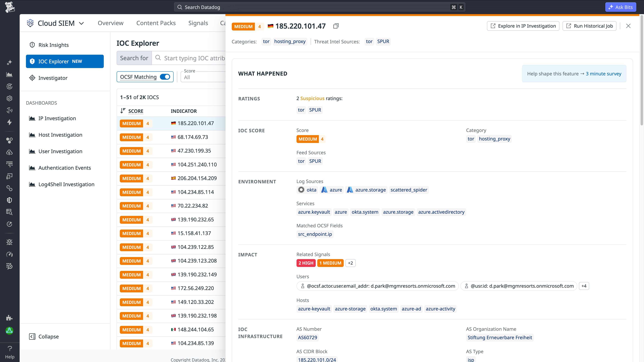Click the Cloud SIEM product logo icon
Screen dimensions: 644x362
(30, 23)
